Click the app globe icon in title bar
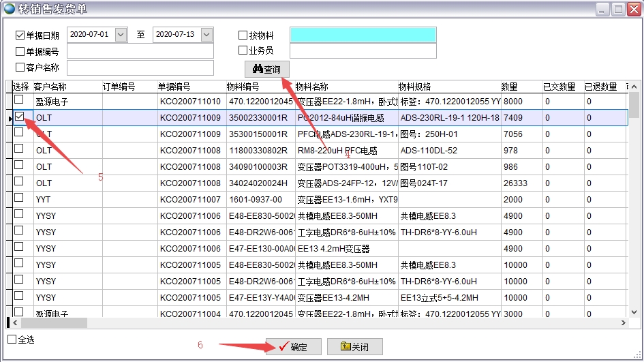 point(10,9)
